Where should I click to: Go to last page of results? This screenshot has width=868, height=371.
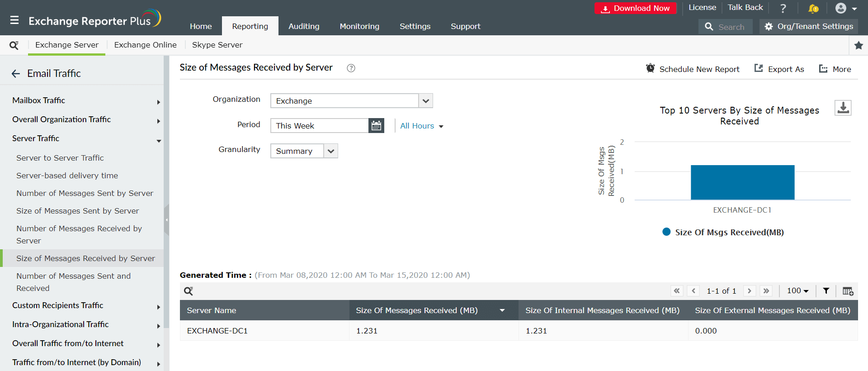(x=766, y=291)
